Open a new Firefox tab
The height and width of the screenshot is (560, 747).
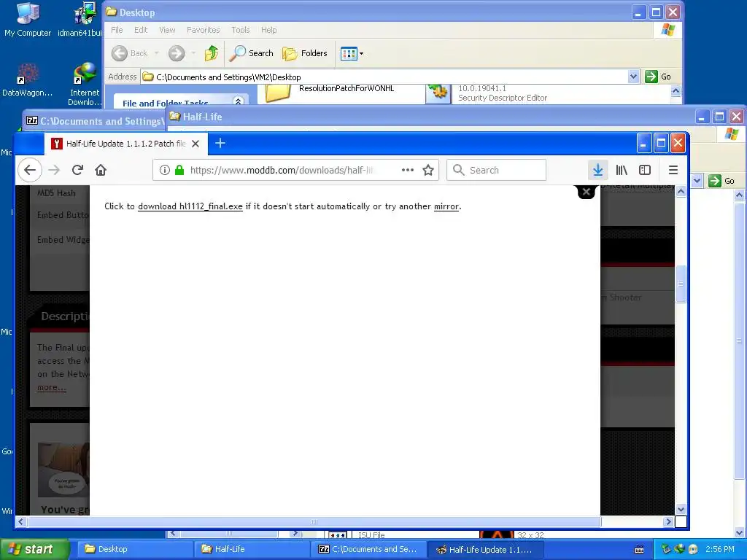click(x=220, y=144)
